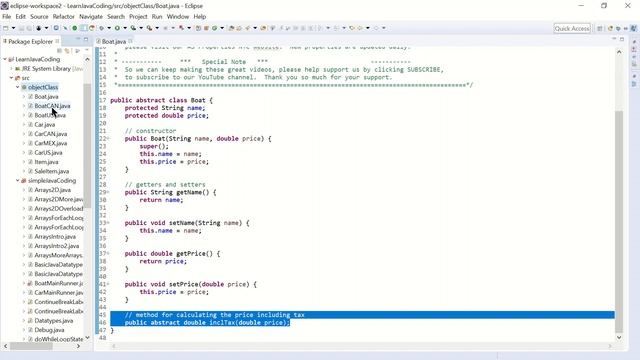Switch to the Java perspective icon at far right

point(633,28)
